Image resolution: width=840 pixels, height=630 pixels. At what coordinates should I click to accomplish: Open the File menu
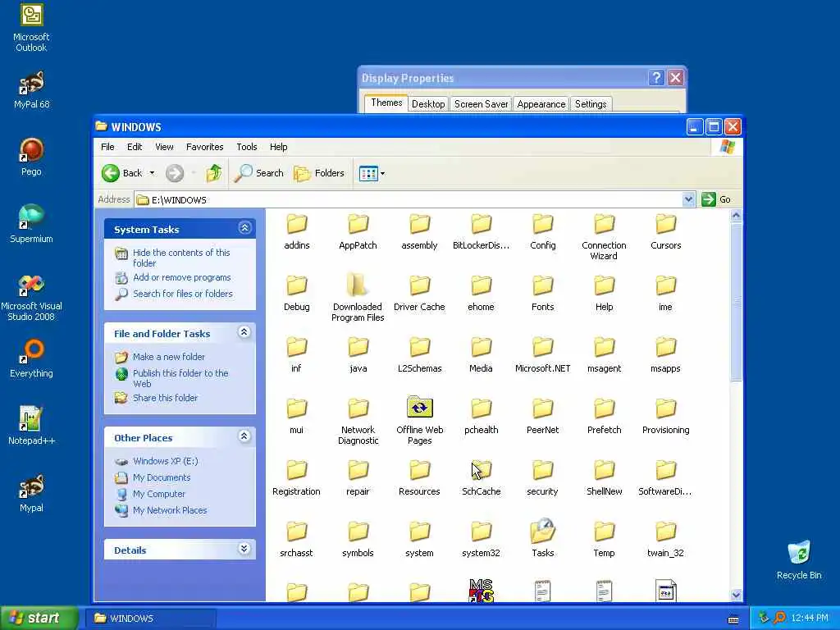pos(107,147)
